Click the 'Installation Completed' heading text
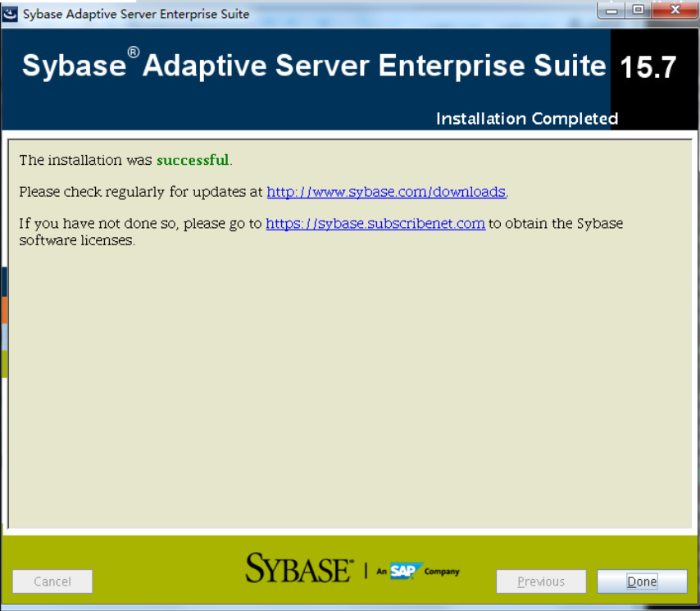The image size is (700, 611). pos(527,119)
